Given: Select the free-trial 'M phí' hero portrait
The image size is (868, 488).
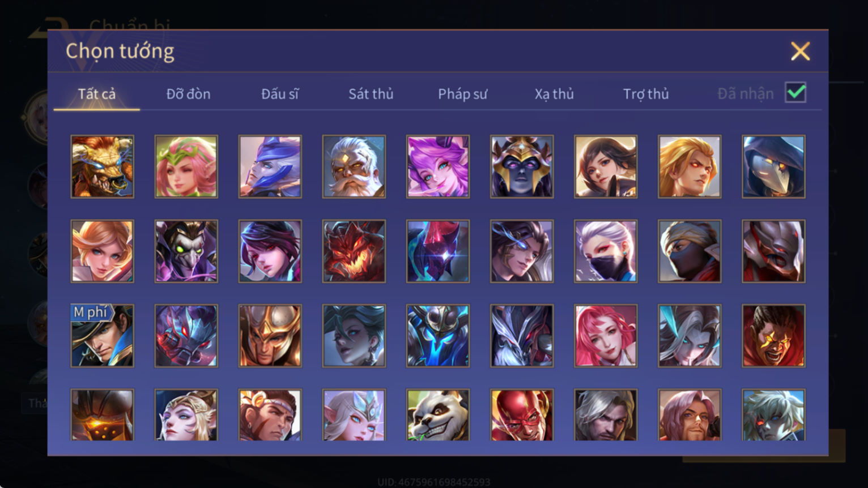Looking at the screenshot, I should click(x=103, y=336).
